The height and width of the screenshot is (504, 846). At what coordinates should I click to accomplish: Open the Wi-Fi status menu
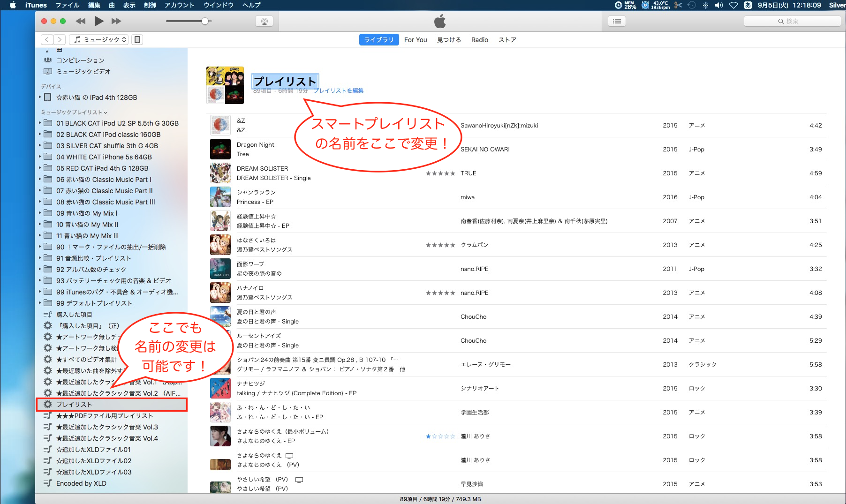[734, 5]
